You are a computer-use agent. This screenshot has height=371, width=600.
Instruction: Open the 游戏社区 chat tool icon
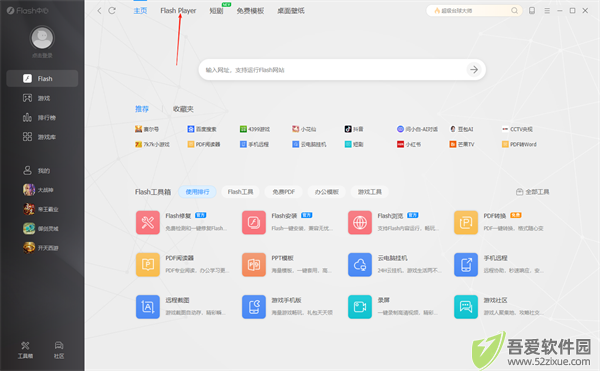click(466, 306)
